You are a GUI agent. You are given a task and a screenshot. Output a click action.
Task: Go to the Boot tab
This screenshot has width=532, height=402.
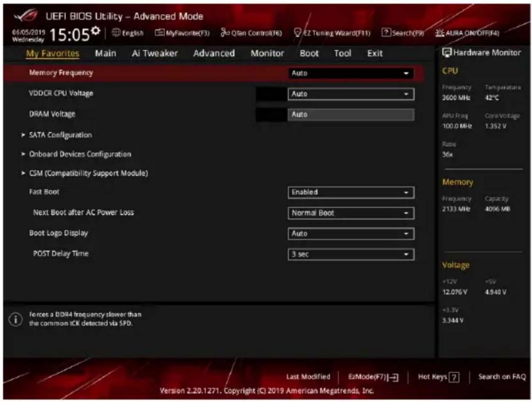309,53
